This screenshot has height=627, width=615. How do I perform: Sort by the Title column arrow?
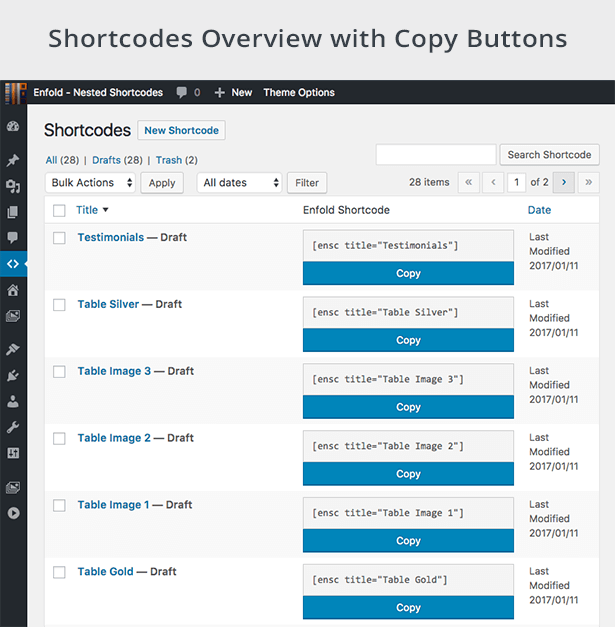106,210
